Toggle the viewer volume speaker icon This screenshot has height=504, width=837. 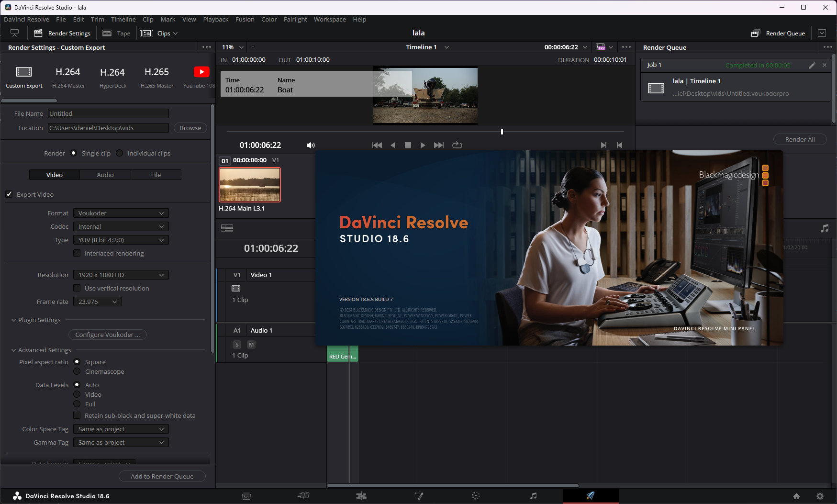click(x=311, y=145)
